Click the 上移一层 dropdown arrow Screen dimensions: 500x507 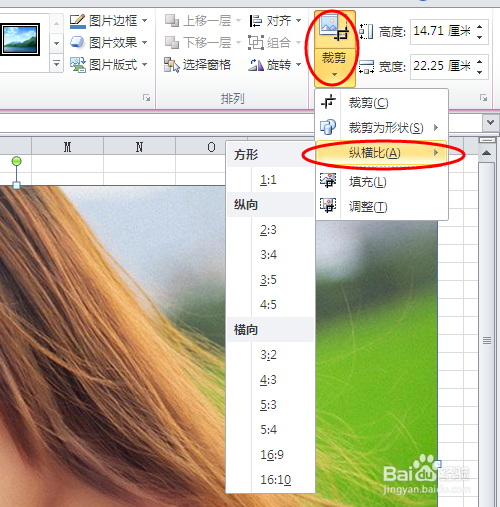[238, 21]
